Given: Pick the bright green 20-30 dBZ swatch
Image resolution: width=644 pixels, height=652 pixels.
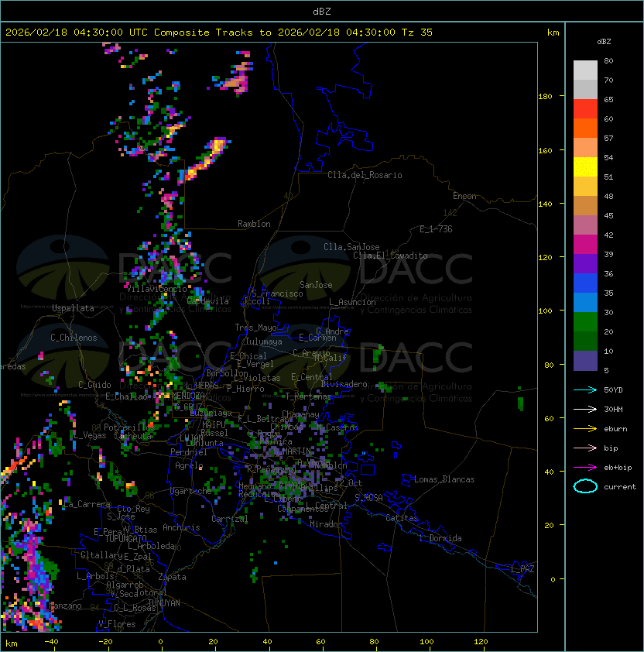Looking at the screenshot, I should (x=585, y=322).
